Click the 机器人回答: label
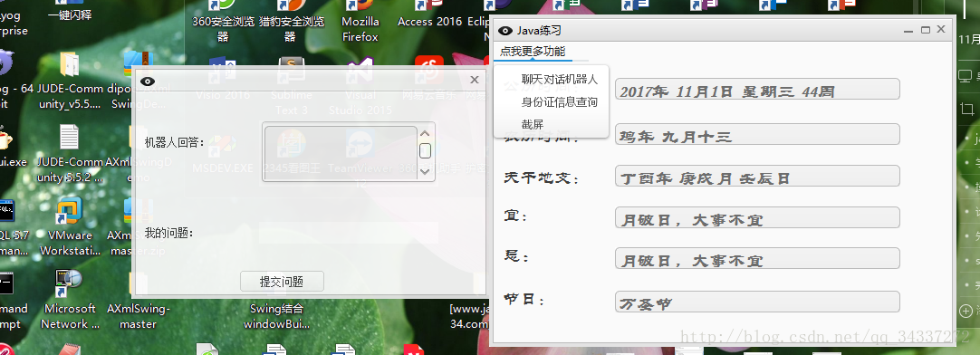This screenshot has width=980, height=355. [175, 142]
